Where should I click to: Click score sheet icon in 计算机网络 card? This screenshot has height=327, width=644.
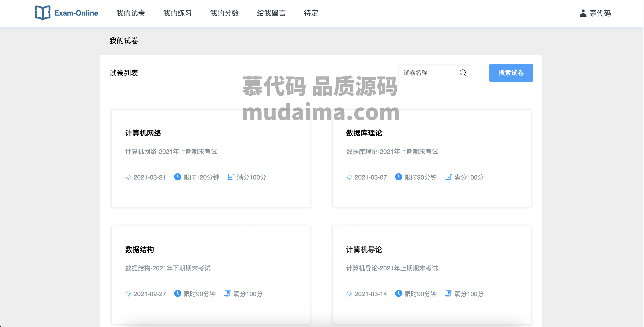pyautogui.click(x=231, y=177)
